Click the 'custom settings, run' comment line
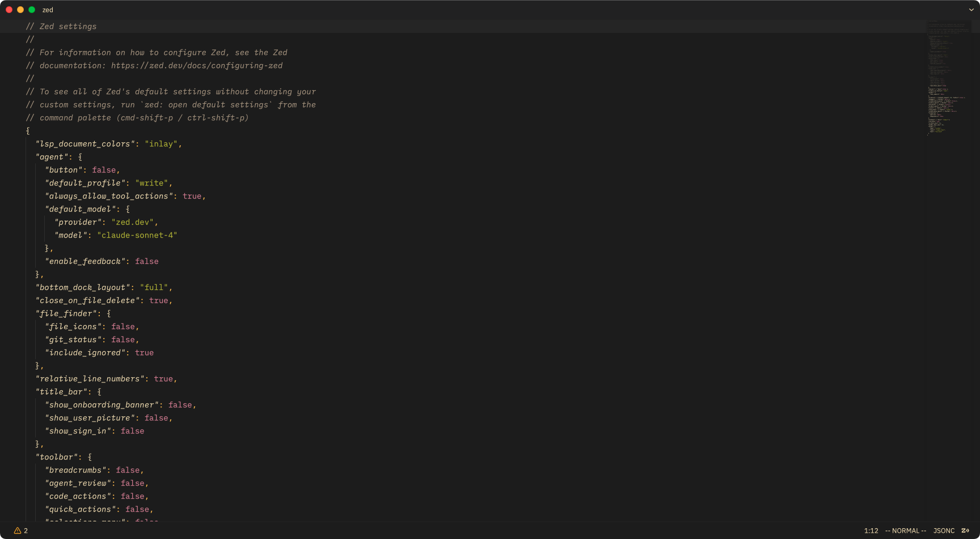The height and width of the screenshot is (539, 980). [x=171, y=105]
